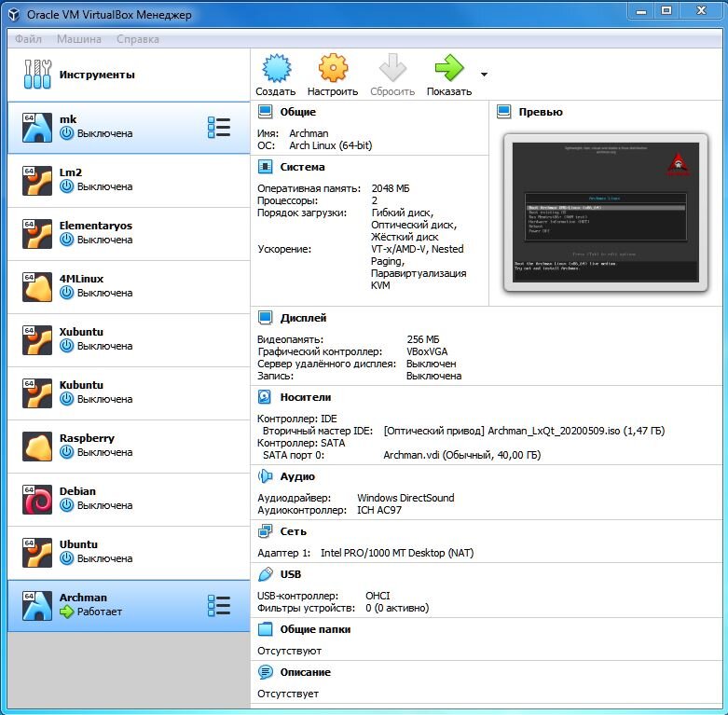Viewport: 728px width, 715px height.
Task: Select the Xubuntu machine icon
Action: tap(37, 340)
